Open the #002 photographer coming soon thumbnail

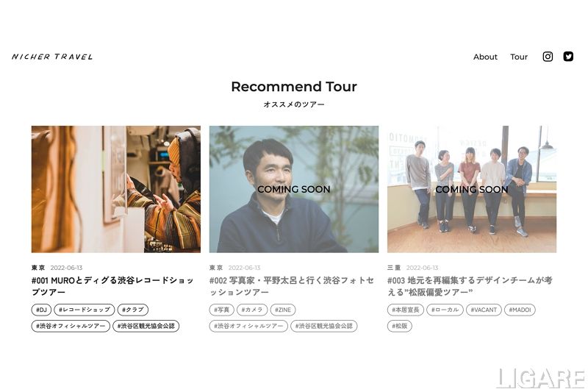[x=293, y=189]
